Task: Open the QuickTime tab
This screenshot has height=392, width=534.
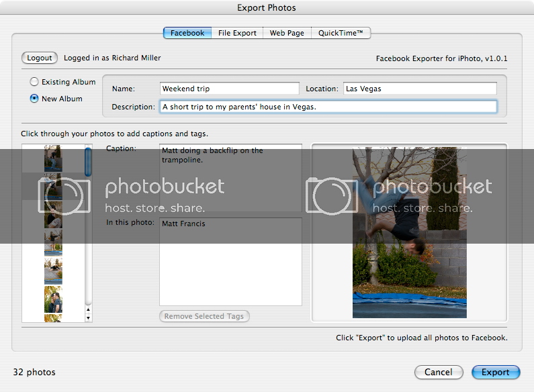Action: tap(341, 33)
